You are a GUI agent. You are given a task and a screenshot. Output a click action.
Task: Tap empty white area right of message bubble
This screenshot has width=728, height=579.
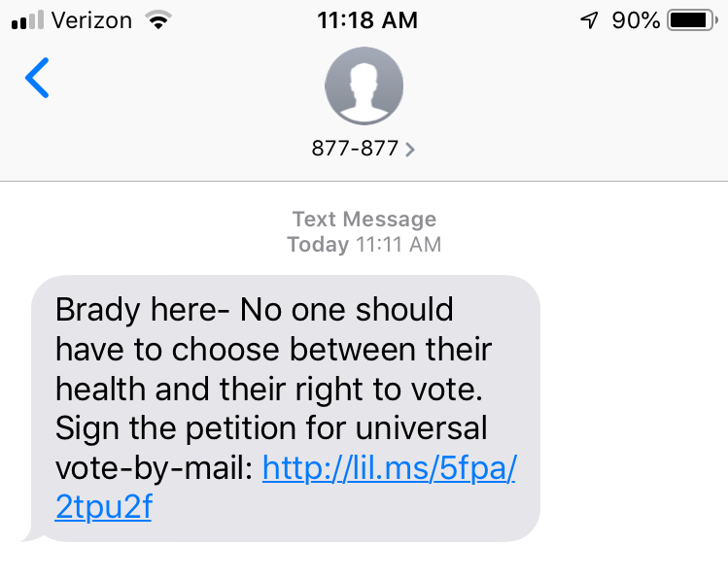[632, 408]
